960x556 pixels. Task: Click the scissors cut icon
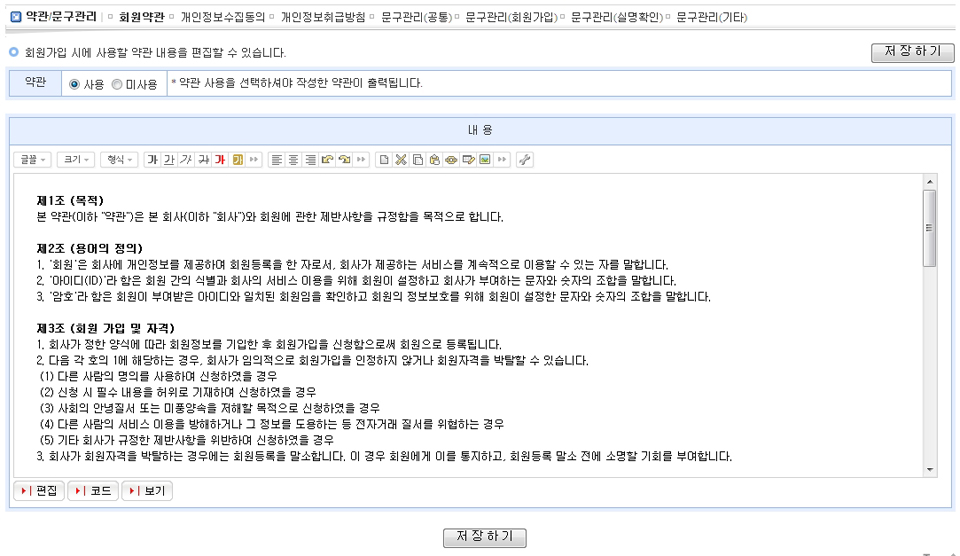(400, 160)
